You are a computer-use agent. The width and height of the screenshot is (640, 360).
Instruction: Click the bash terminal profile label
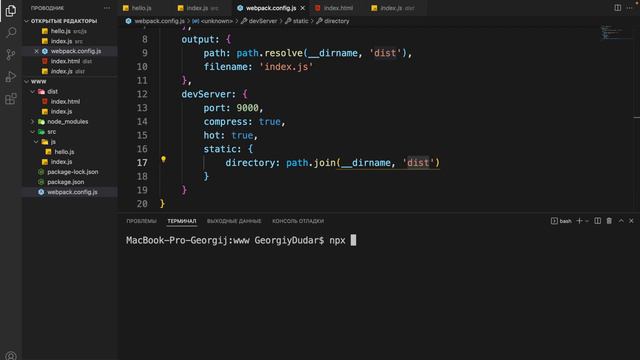561,221
